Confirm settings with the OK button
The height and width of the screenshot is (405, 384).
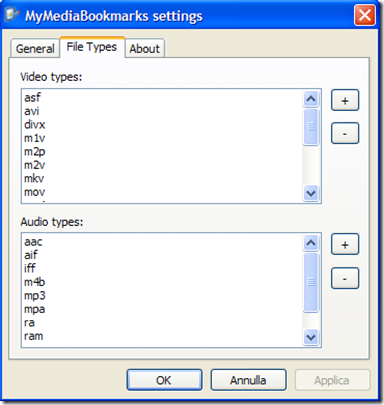click(x=164, y=380)
